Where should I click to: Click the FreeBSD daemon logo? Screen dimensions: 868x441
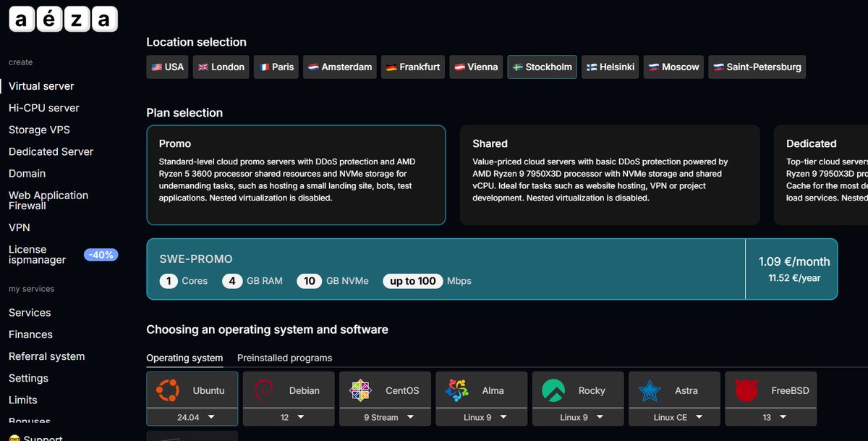(x=746, y=390)
